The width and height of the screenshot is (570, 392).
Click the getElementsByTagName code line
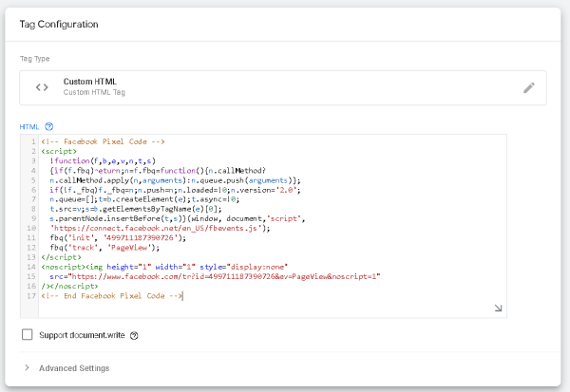click(x=136, y=209)
